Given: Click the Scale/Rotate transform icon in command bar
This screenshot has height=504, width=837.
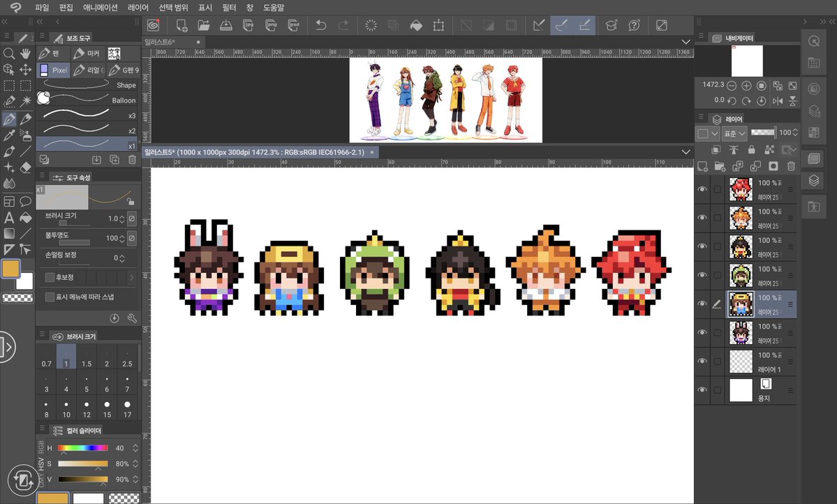Looking at the screenshot, I should [438, 25].
